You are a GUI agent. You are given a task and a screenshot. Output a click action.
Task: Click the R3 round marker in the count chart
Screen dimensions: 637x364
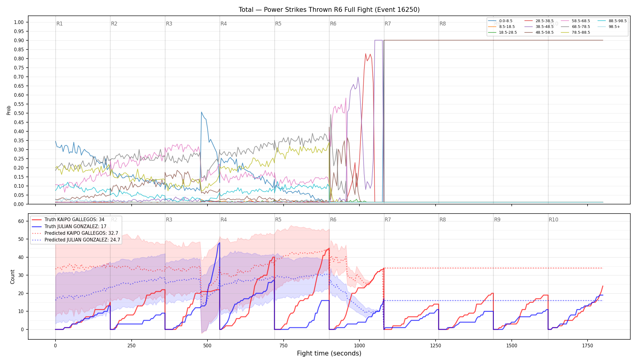(x=169, y=220)
